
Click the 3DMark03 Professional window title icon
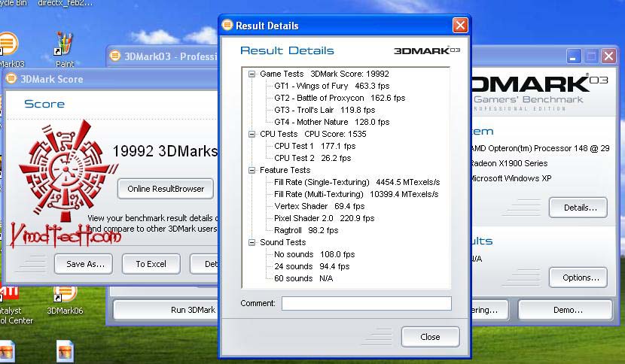click(114, 56)
